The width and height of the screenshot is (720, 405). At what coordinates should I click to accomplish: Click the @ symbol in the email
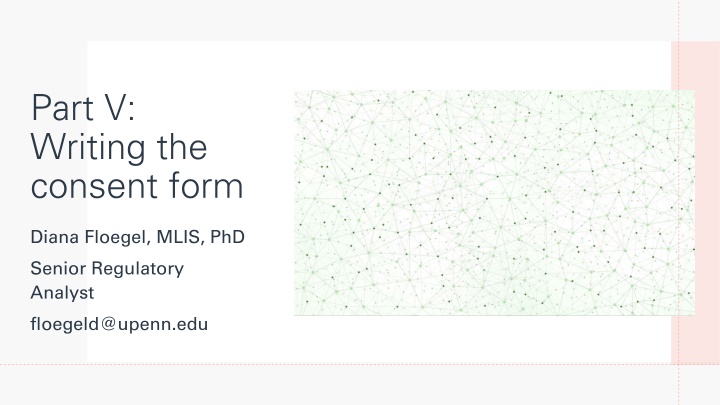pos(108,324)
